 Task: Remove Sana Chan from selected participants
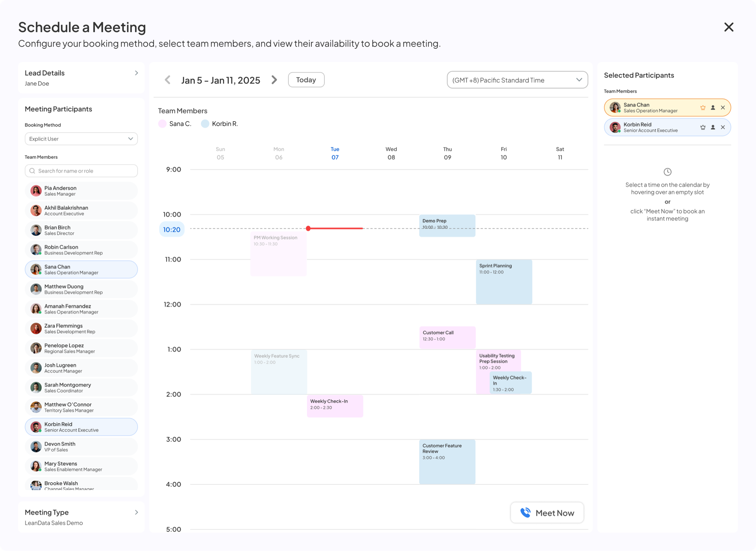[723, 108]
